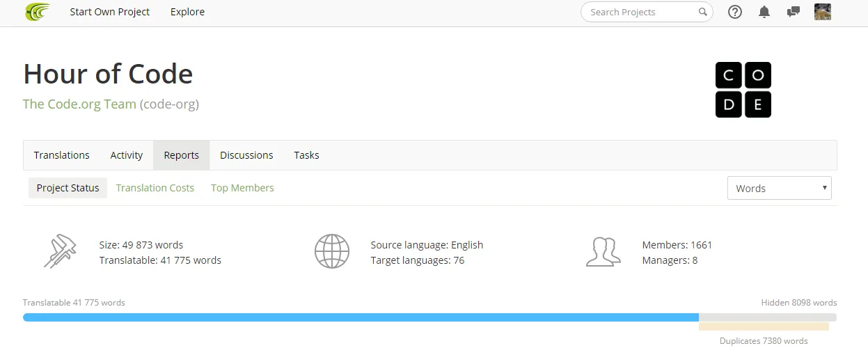The height and width of the screenshot is (364, 868).
Task: Click the members people icon
Action: 603,252
